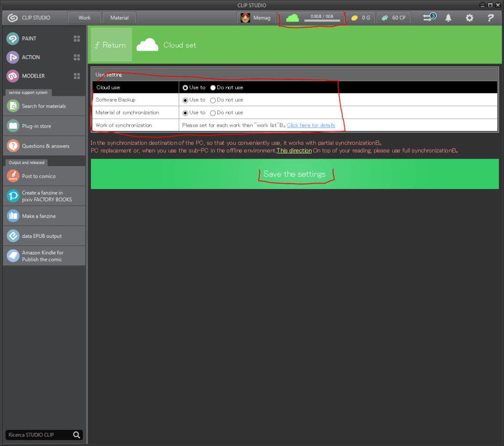Screen dimensions: 504x446
Task: Open the 'Click here for details' link
Action: [311, 126]
